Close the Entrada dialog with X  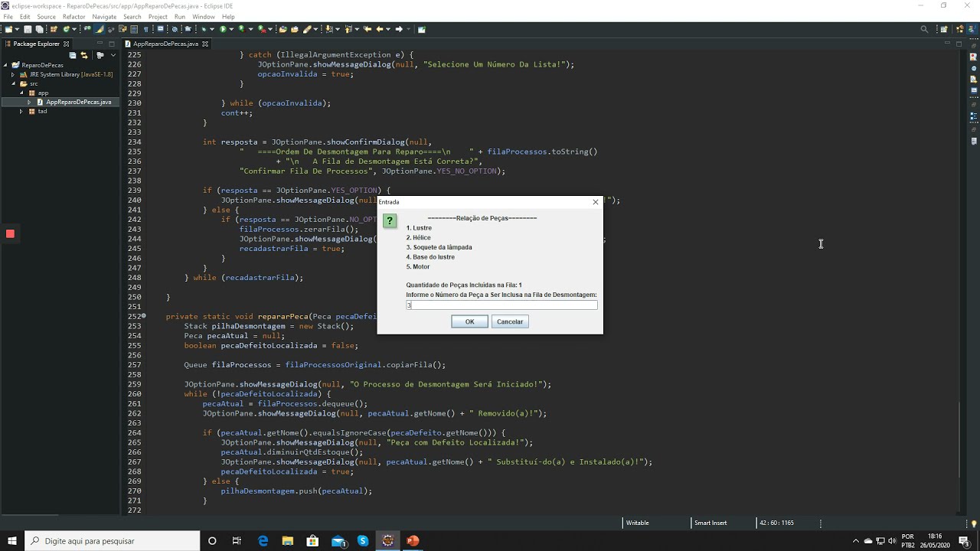point(595,202)
